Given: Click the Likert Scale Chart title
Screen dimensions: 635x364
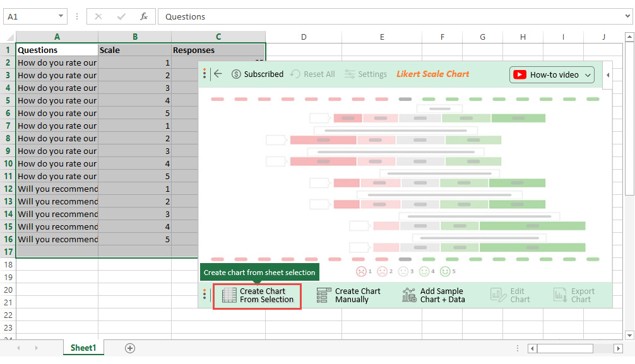Looking at the screenshot, I should (x=432, y=74).
